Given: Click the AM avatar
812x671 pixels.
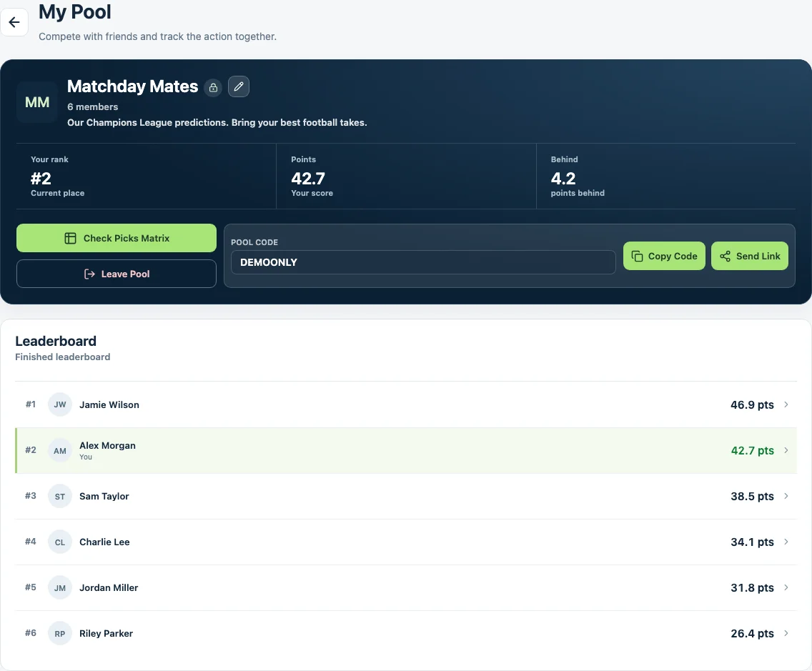Looking at the screenshot, I should 60,450.
